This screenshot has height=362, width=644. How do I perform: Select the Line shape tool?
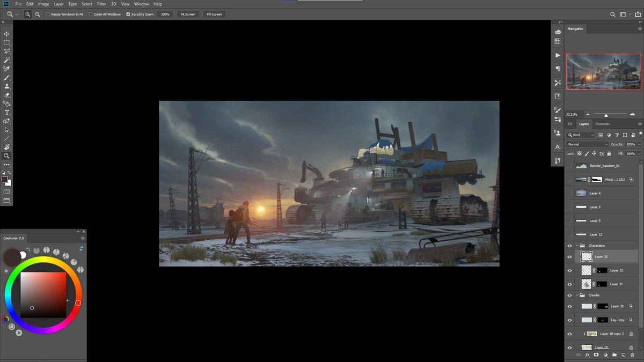[x=7, y=138]
